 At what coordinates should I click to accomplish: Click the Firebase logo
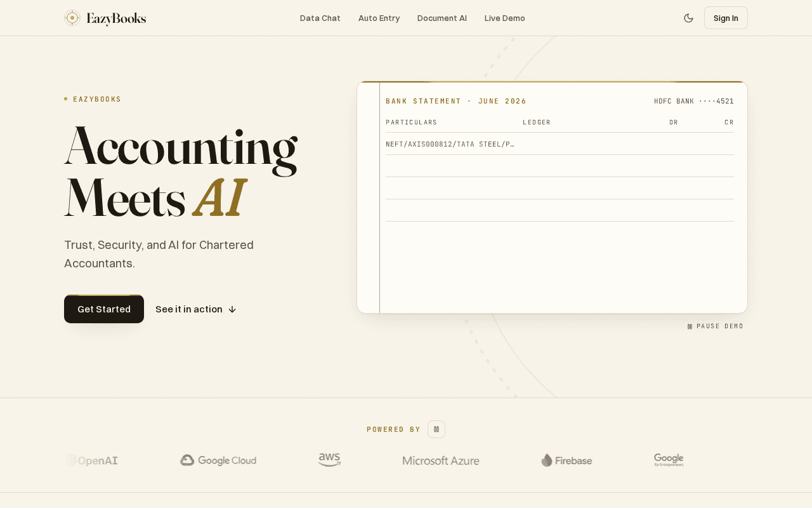pos(566,460)
